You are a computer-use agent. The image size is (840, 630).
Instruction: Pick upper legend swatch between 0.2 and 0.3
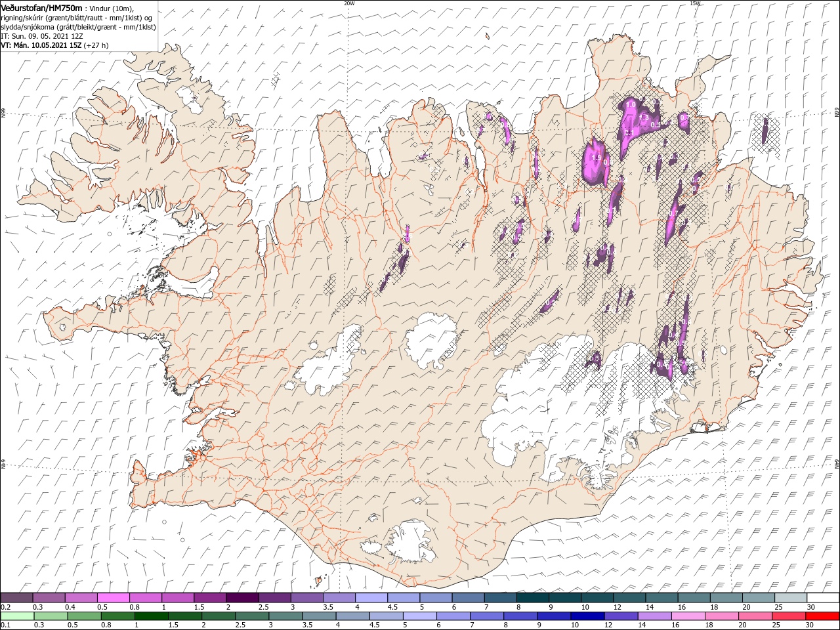(17, 598)
